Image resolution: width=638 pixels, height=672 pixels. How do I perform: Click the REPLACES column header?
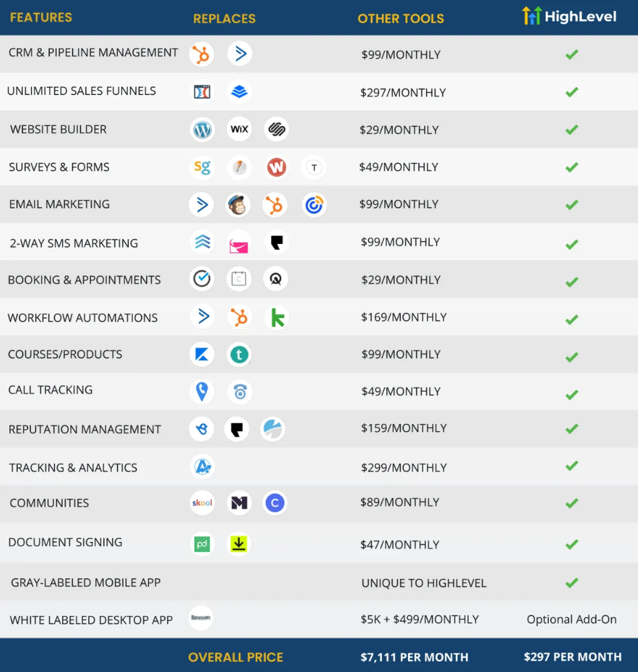tap(224, 19)
